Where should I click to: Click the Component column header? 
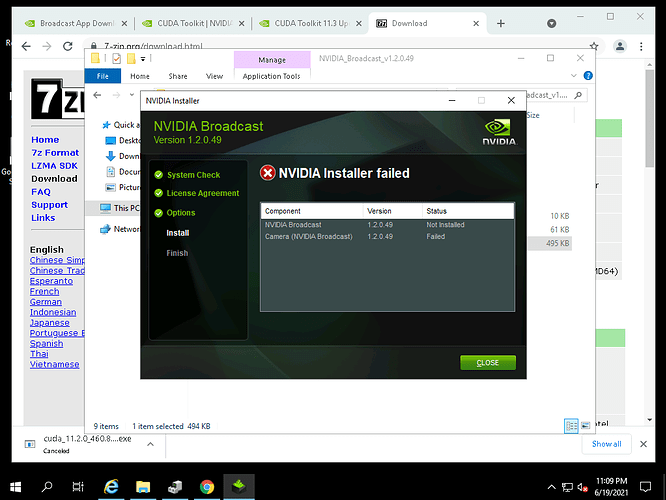[x=312, y=211]
